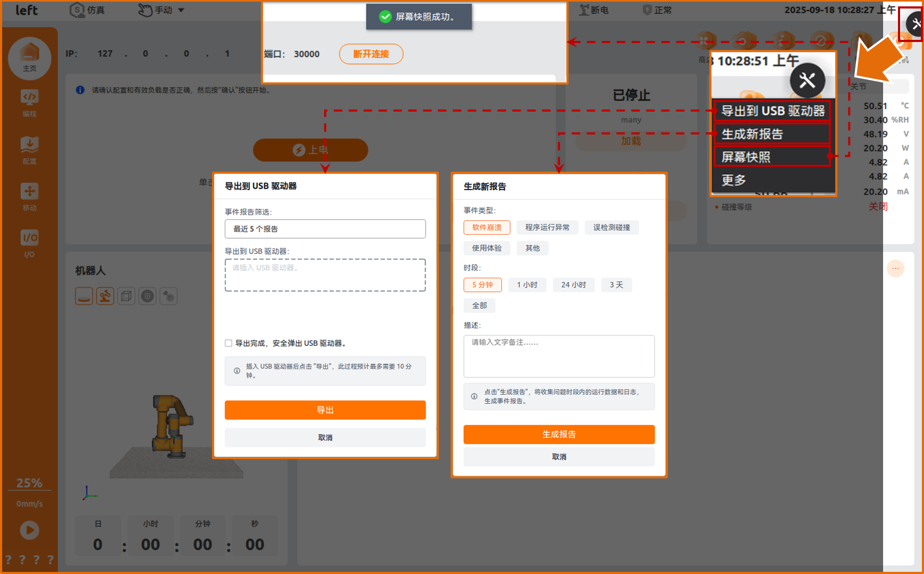Open the I/O sidebar icon
Image resolution: width=924 pixels, height=574 pixels.
(x=29, y=242)
